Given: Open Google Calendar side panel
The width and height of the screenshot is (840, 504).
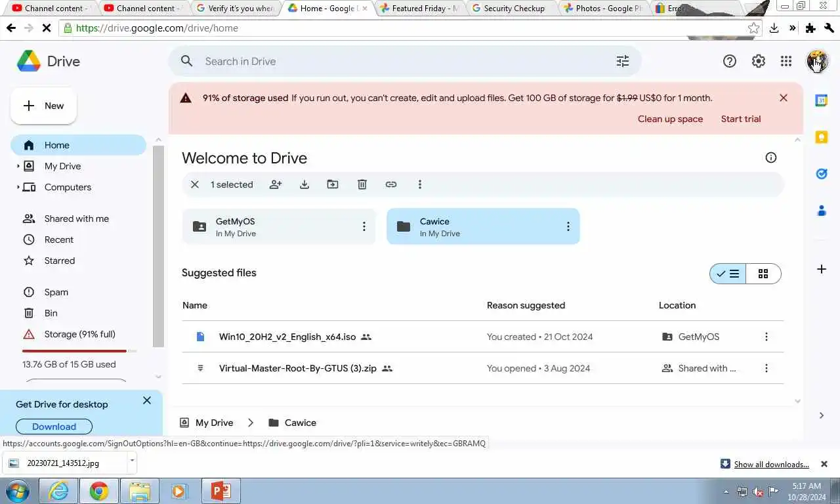Looking at the screenshot, I should pos(821,100).
